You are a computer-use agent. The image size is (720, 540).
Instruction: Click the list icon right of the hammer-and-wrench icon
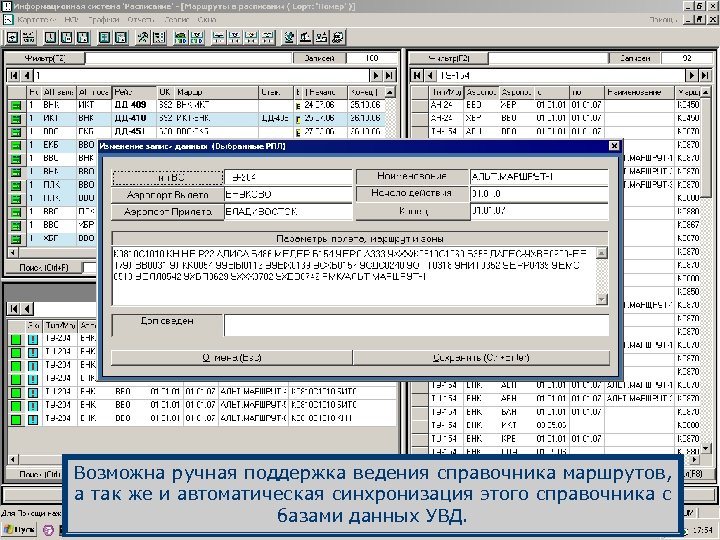(x=159, y=37)
